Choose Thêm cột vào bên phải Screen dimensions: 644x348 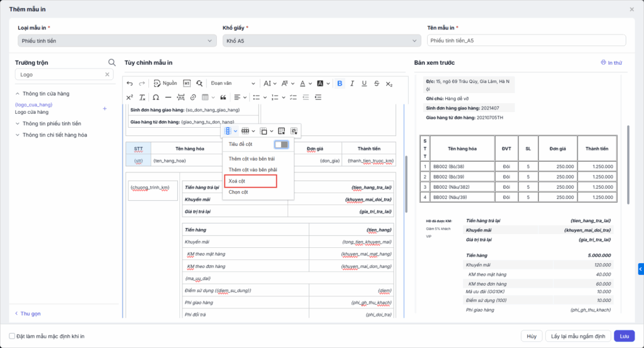tap(253, 170)
